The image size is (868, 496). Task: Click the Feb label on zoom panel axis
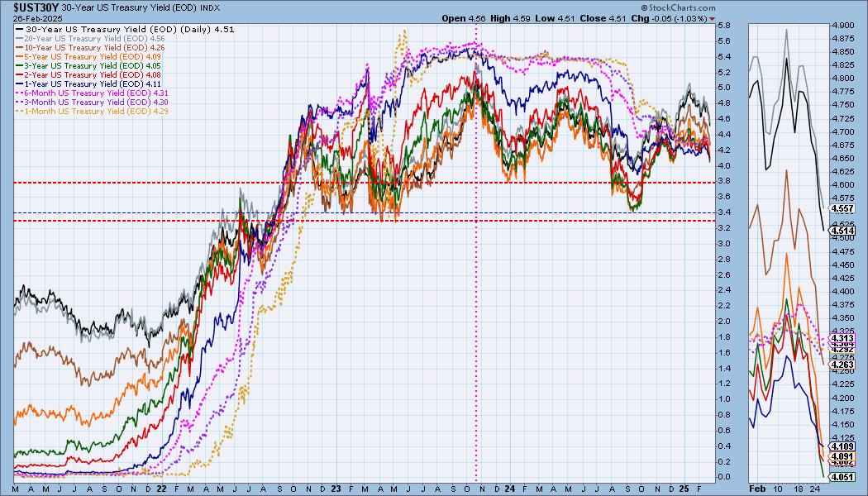[x=756, y=489]
